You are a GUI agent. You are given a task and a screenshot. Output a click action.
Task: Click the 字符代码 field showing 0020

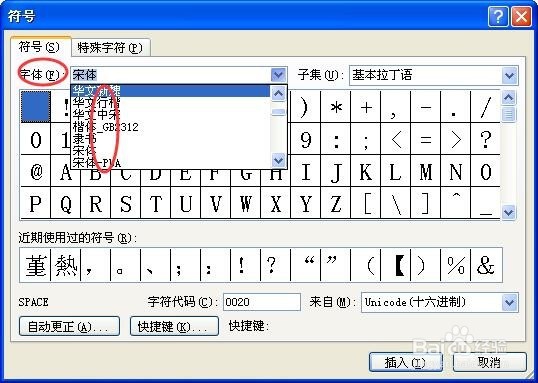coord(262,302)
